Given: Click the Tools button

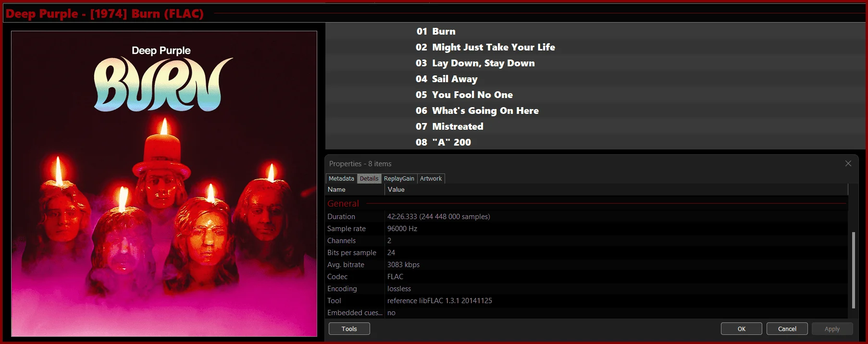Looking at the screenshot, I should 349,329.
